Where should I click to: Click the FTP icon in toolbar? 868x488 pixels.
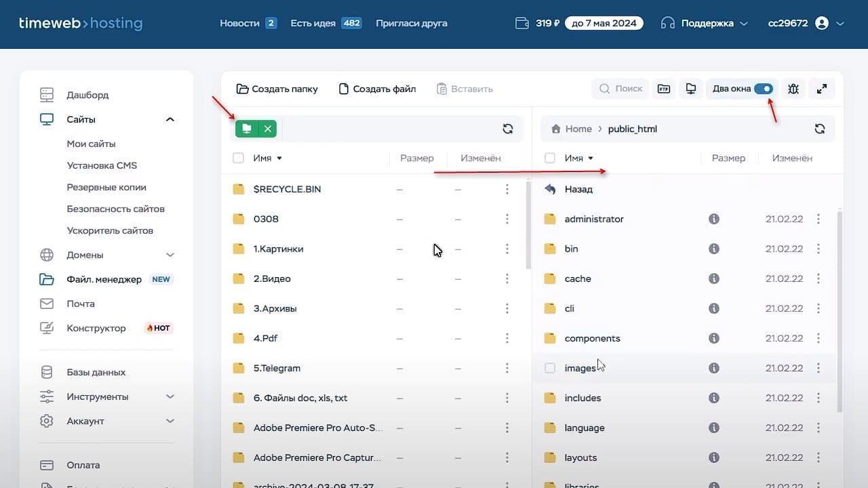[664, 89]
